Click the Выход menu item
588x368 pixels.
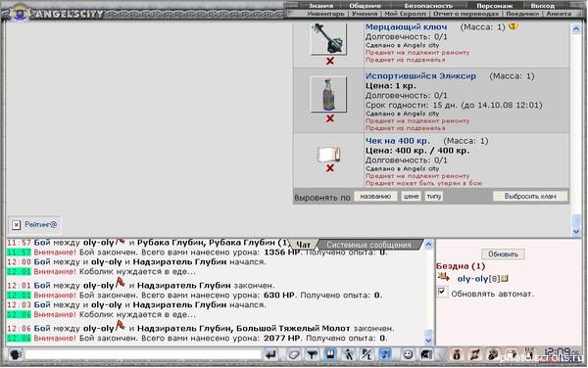[x=542, y=6]
